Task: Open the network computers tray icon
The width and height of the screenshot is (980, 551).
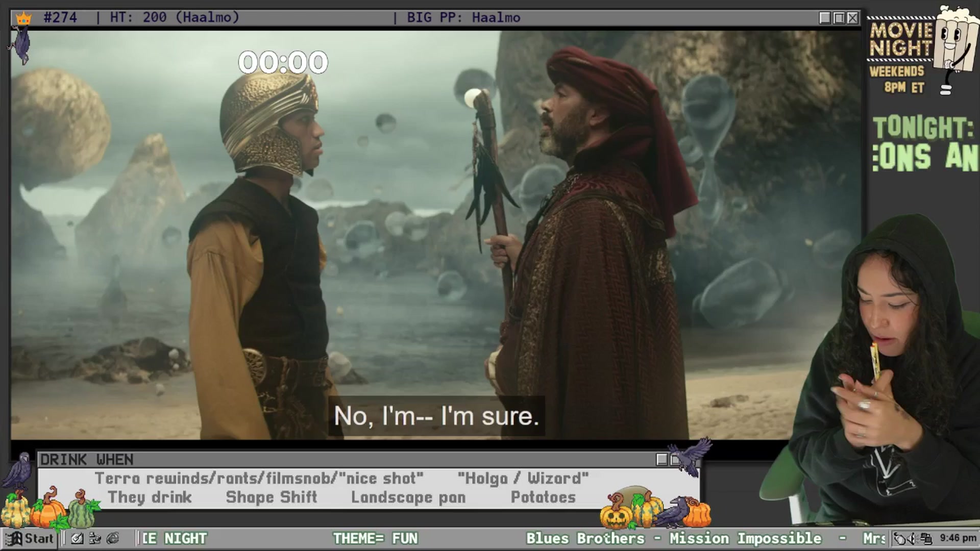Action: tap(926, 538)
